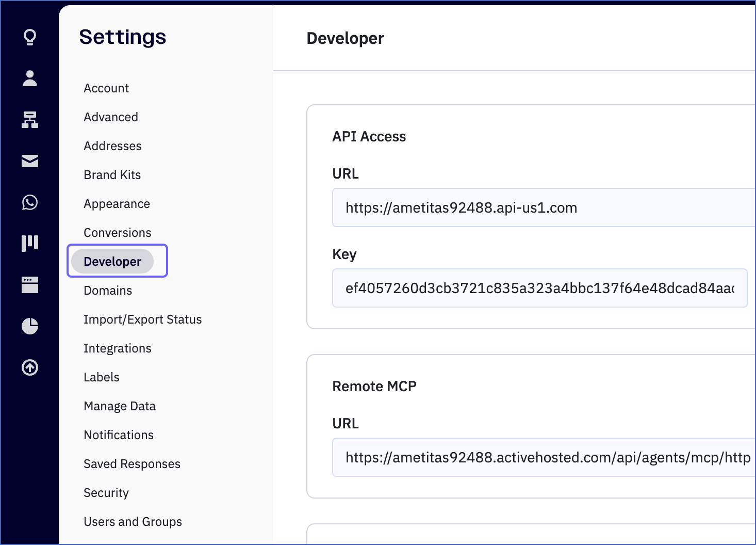Image resolution: width=756 pixels, height=545 pixels.
Task: Open Integrations settings page
Action: (x=118, y=348)
